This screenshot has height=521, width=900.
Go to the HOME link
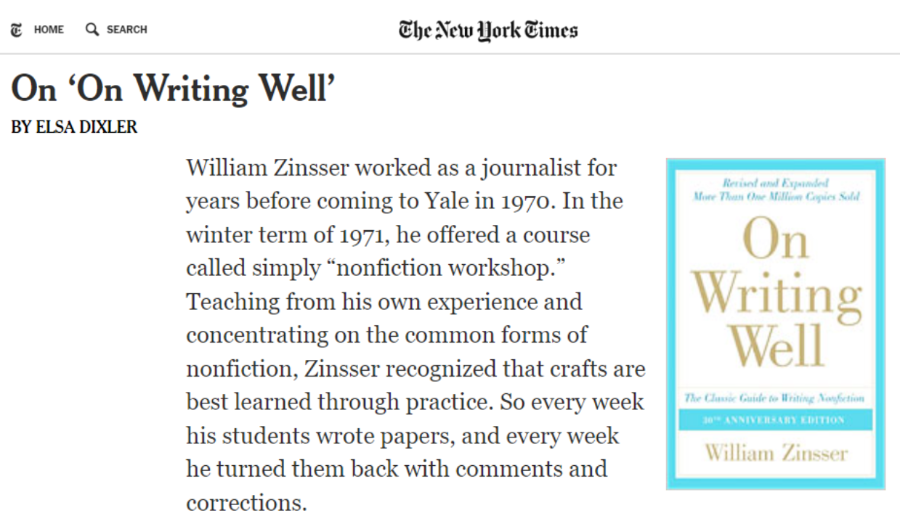(49, 29)
